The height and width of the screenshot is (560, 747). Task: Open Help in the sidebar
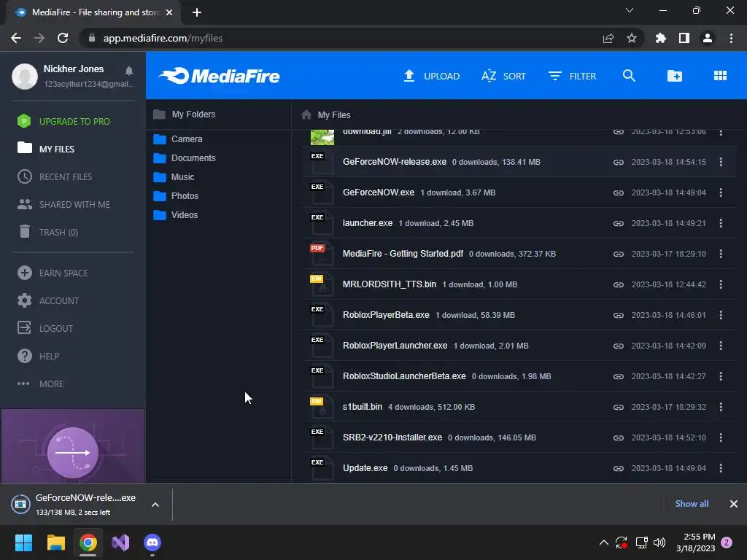click(38, 356)
